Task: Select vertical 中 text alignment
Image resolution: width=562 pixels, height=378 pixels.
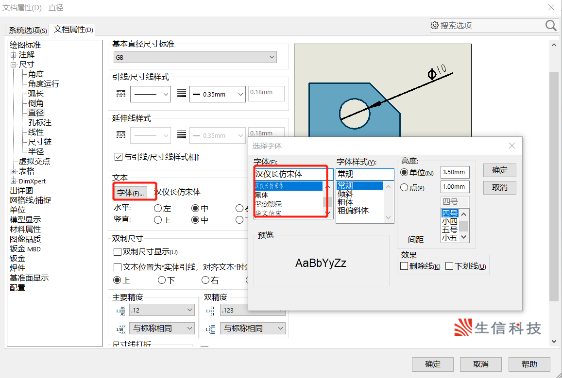Action: click(195, 220)
